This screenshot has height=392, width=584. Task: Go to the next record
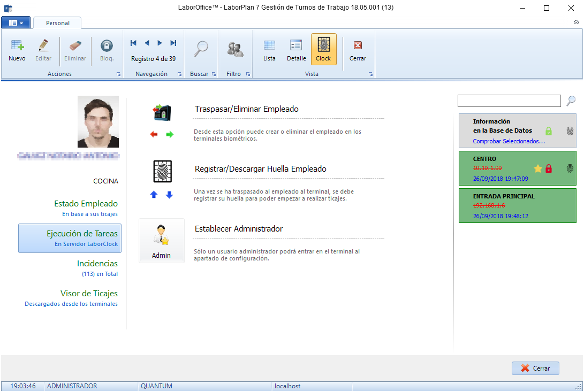[160, 43]
